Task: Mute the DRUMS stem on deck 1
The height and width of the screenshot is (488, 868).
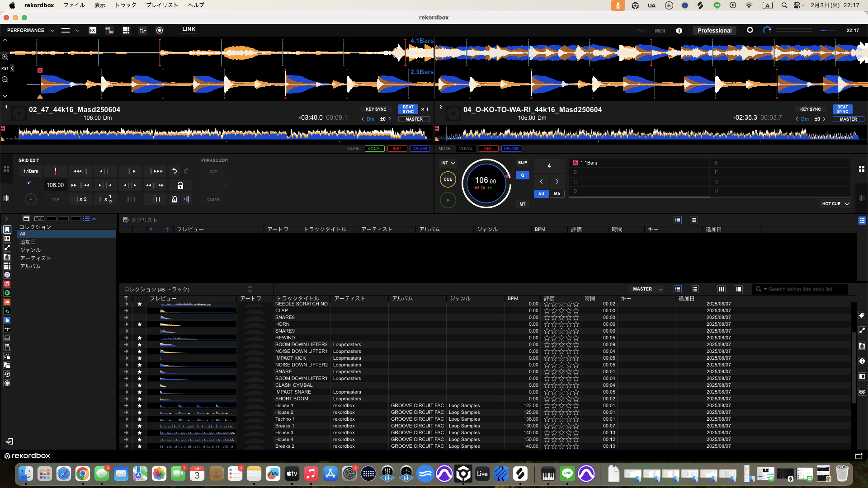Action: pos(420,149)
